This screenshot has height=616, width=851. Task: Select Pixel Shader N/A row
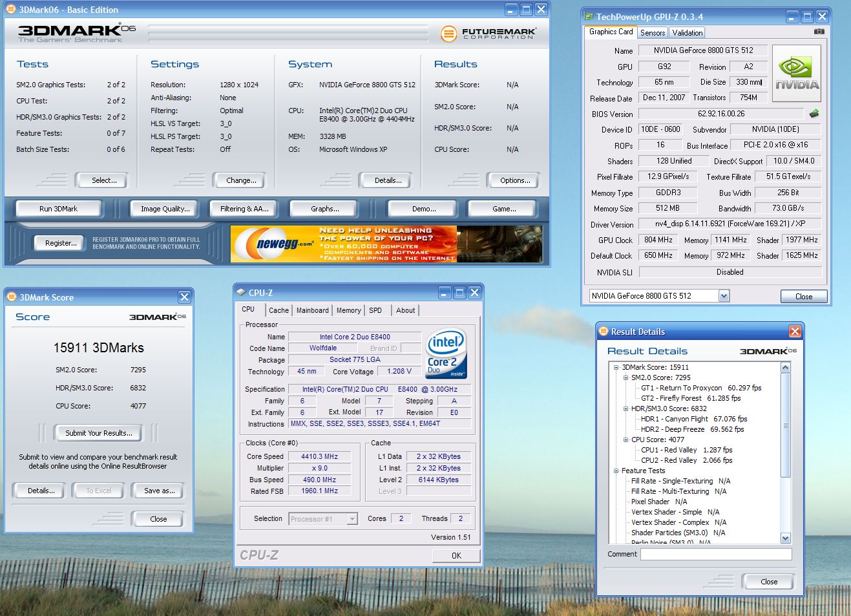(658, 502)
